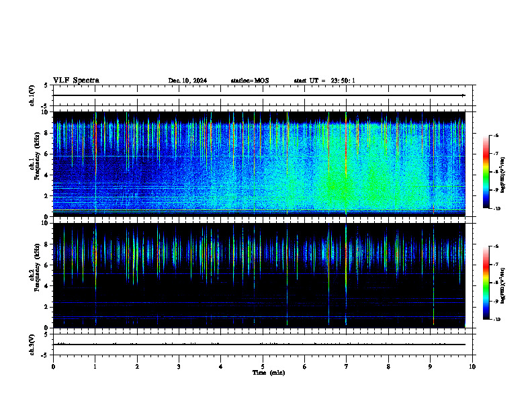The height and width of the screenshot is (411, 532).
Task: Click time axis tick label "3"
Action: tap(179, 367)
